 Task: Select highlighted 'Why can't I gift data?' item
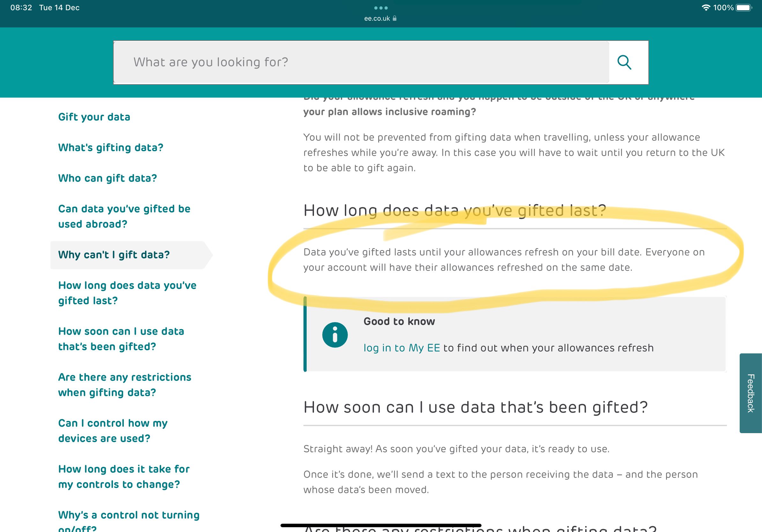click(x=114, y=255)
